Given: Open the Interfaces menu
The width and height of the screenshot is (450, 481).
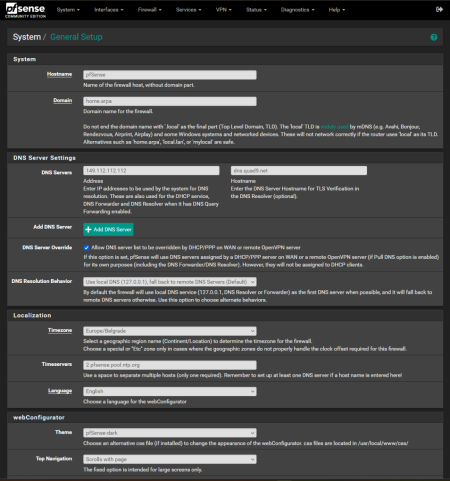Looking at the screenshot, I should [x=109, y=10].
